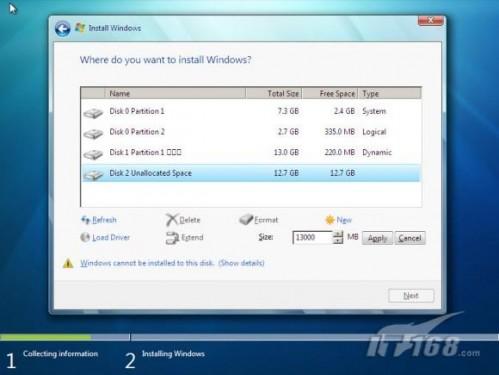The width and height of the screenshot is (499, 375).
Task: Click the Logical type cell
Action: (x=374, y=132)
